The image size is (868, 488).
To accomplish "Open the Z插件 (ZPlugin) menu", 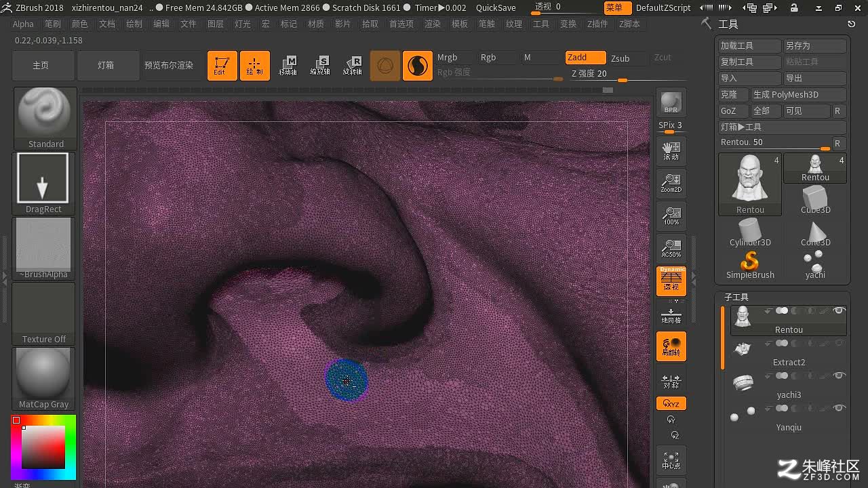I will click(x=598, y=24).
